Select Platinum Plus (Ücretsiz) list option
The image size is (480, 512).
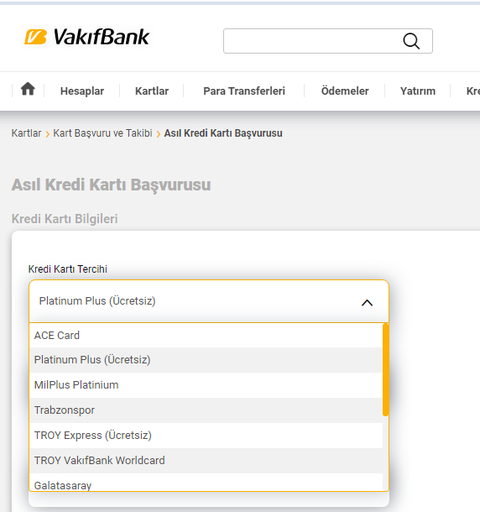[206, 360]
